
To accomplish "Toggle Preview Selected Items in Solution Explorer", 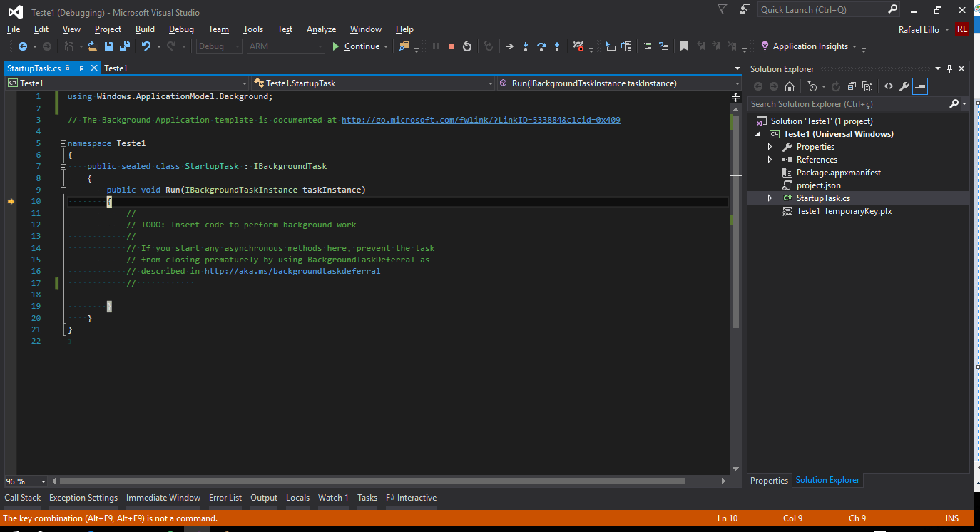I will pyautogui.click(x=919, y=86).
